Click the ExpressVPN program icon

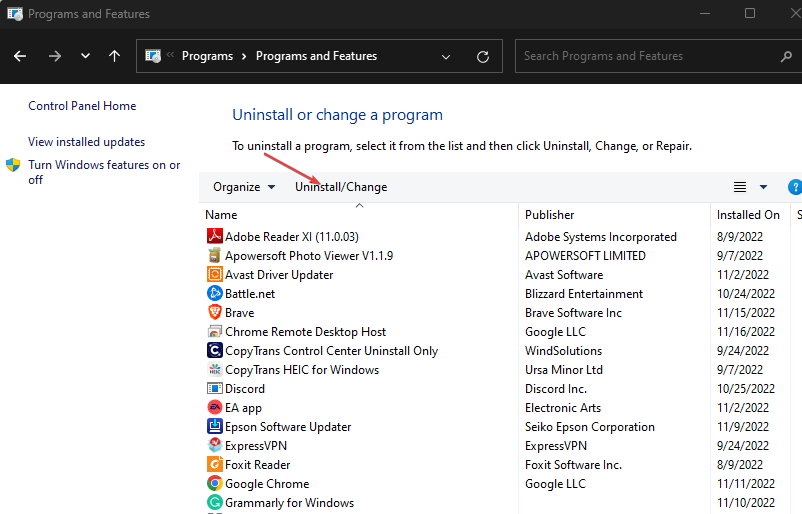tap(214, 445)
